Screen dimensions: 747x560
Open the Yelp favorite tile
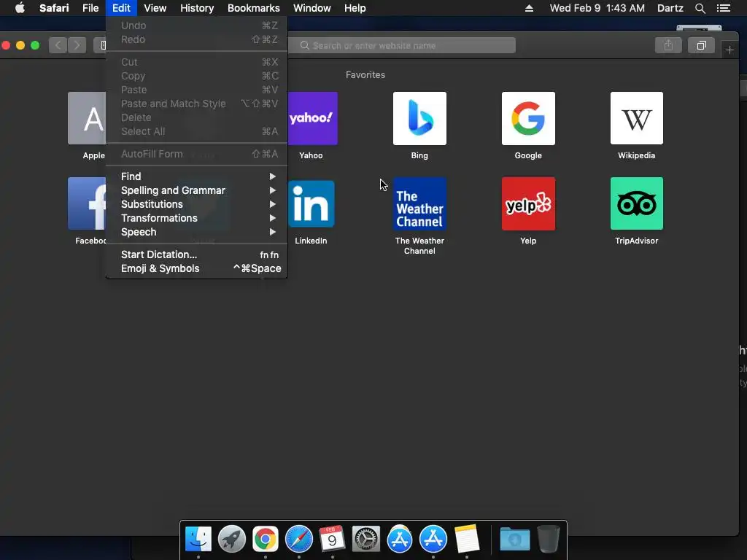click(528, 204)
